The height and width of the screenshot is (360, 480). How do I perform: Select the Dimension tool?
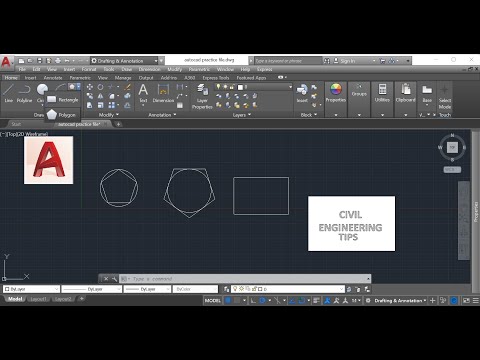point(163,93)
